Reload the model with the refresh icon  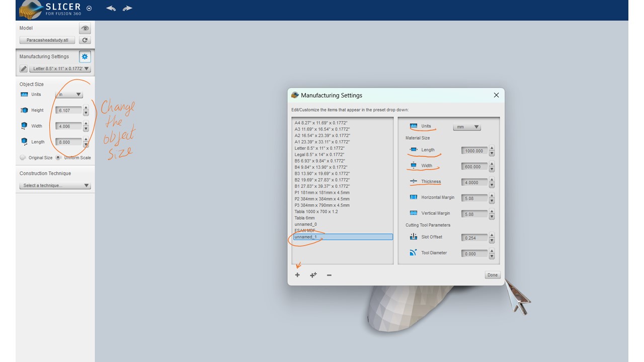click(x=85, y=40)
